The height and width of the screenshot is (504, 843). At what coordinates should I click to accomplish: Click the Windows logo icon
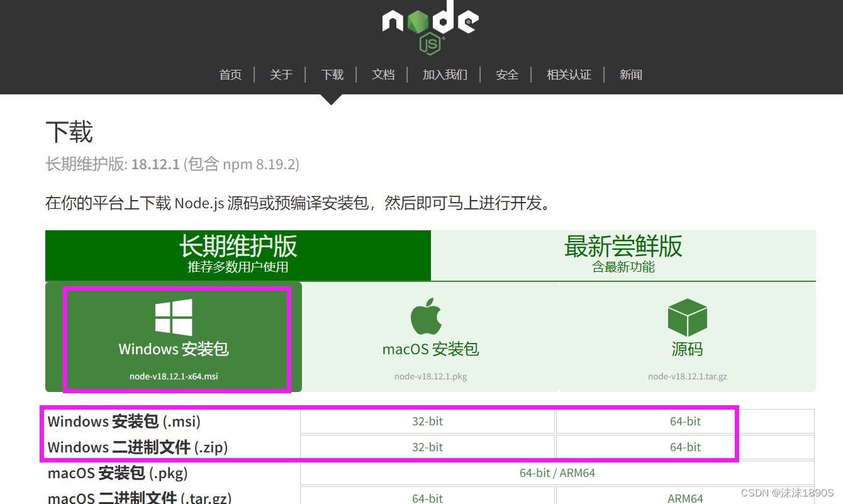pos(174,317)
